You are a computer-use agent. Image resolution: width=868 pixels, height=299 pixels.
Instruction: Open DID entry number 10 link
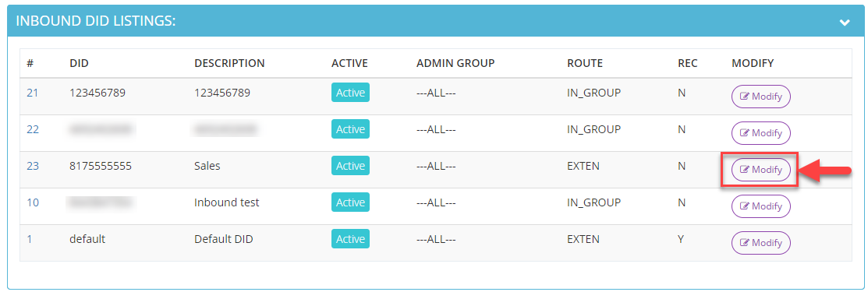[33, 202]
